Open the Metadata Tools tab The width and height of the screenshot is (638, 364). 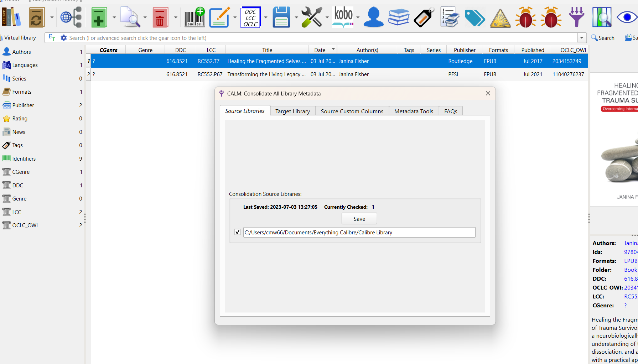[414, 111]
